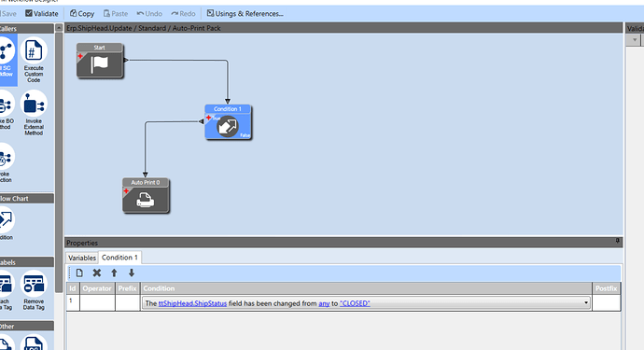The height and width of the screenshot is (350, 644).
Task: Select the Invoke External Method icon
Action: pos(34,103)
